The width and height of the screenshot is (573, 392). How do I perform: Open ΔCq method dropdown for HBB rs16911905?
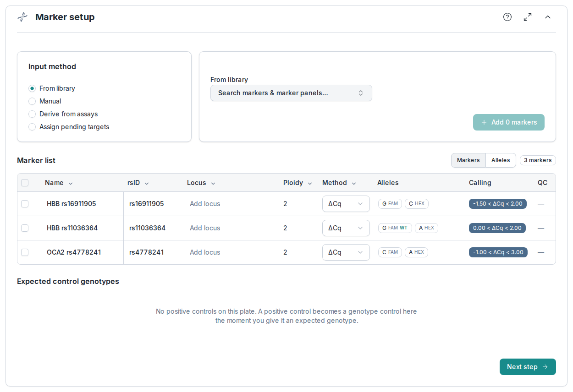click(346, 204)
